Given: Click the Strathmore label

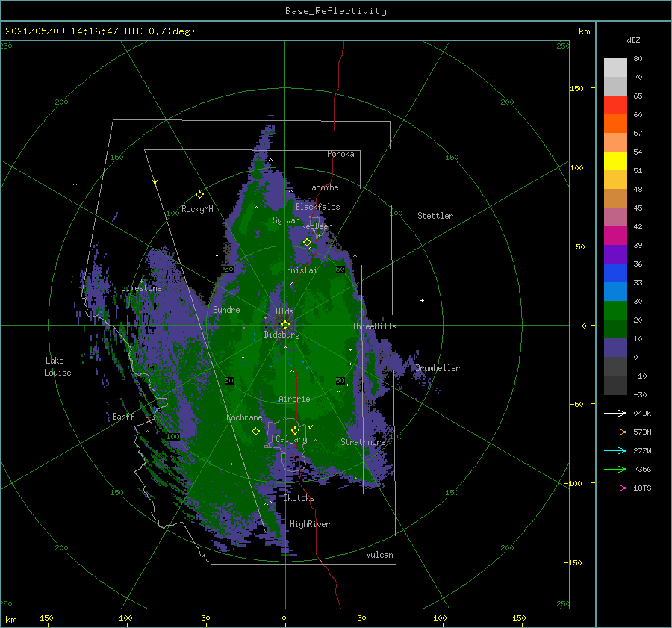Looking at the screenshot, I should [x=363, y=442].
